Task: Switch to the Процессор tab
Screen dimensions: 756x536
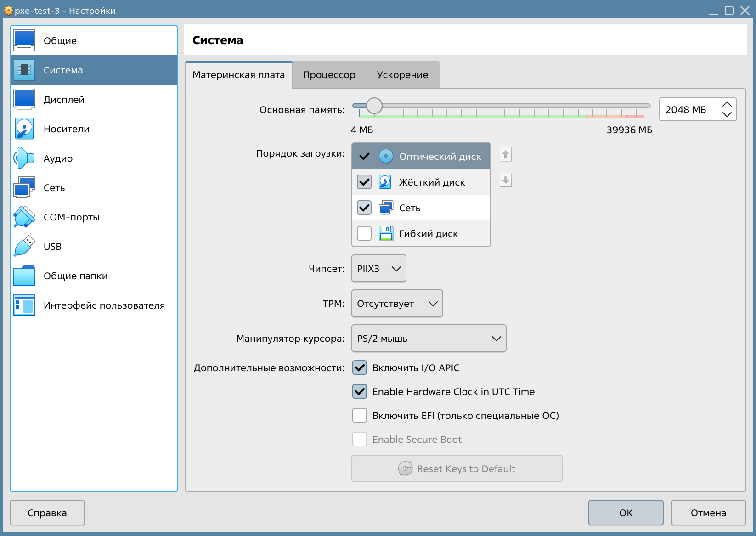Action: click(329, 75)
